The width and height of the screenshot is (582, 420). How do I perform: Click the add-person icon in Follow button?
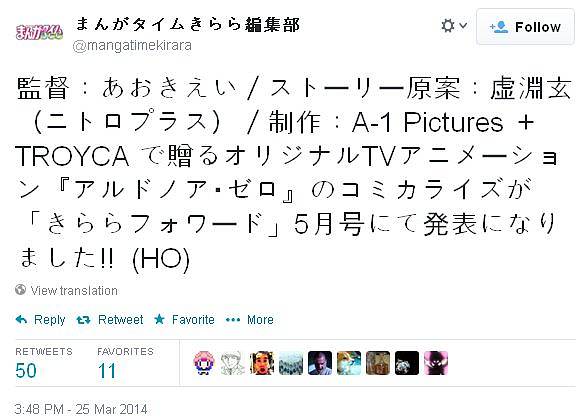pyautogui.click(x=498, y=27)
